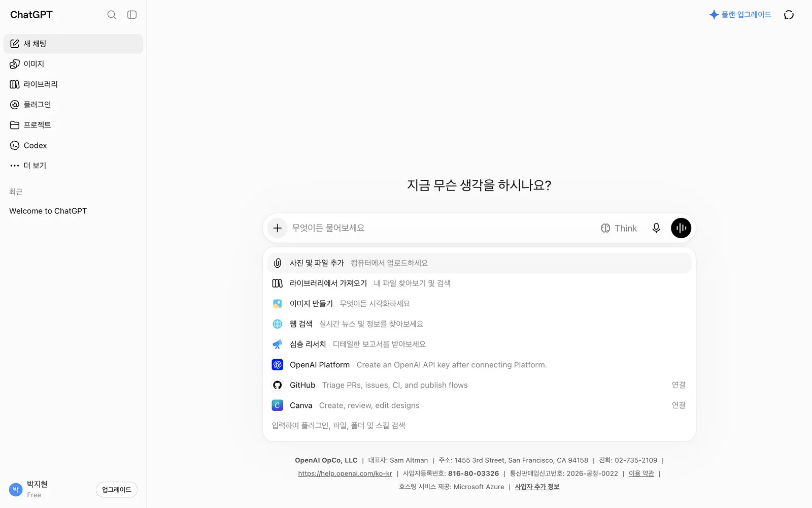812x508 pixels.
Task: Start voice mode with waveform button
Action: pos(681,228)
